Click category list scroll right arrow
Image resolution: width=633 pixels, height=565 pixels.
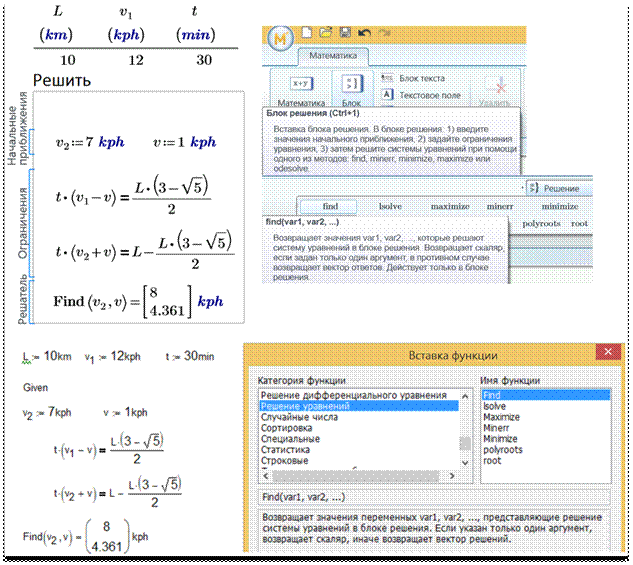[452, 476]
